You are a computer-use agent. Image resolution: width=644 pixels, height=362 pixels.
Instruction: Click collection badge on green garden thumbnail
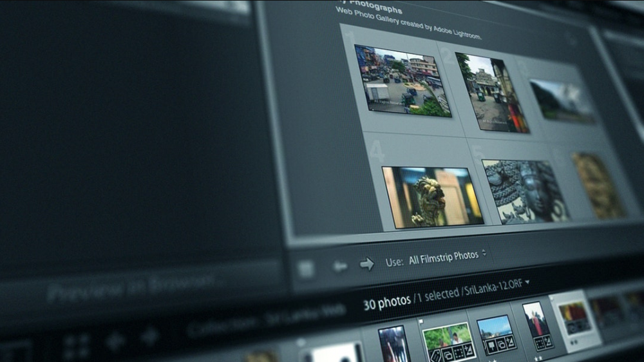[x=448, y=354]
